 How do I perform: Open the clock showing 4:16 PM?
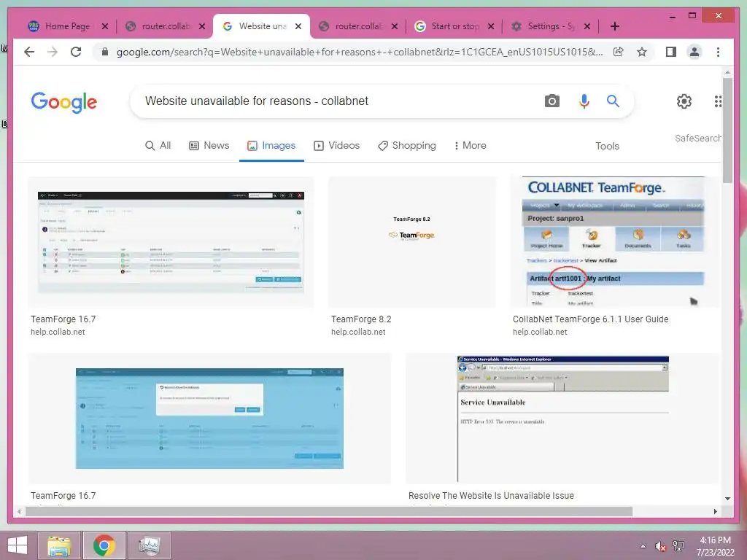click(715, 546)
